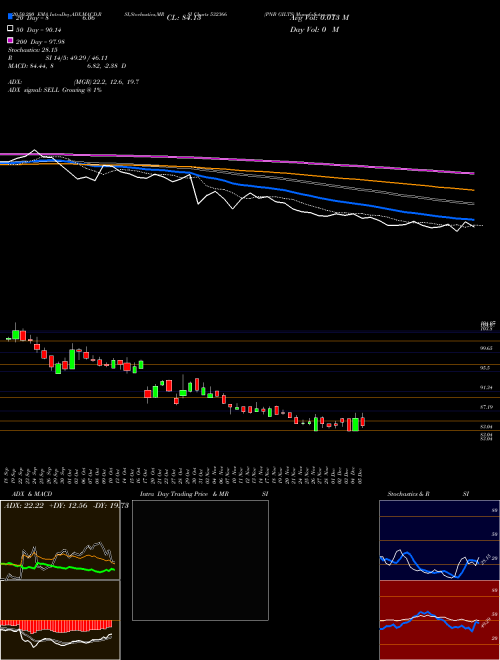Viewport: 500px width, 660px height.
Task: Open the blue Stochastics chart panel
Action: pos(439,540)
